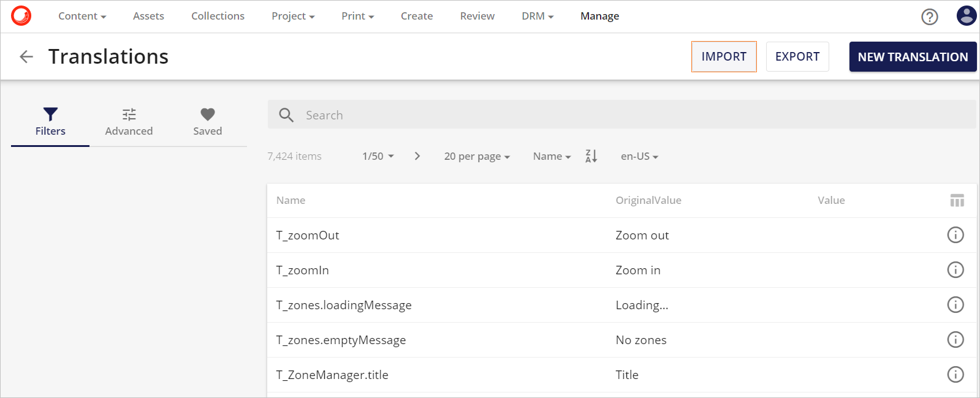Open the Name sort field dropdown
Viewport: 980px width, 398px height.
click(552, 156)
